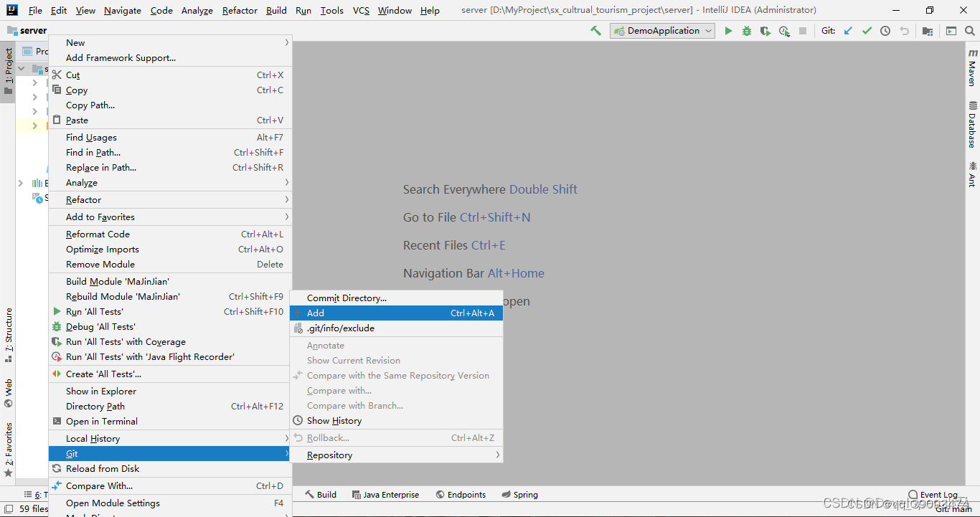
Task: Toggle the 1: Project tool window
Action: pos(8,72)
